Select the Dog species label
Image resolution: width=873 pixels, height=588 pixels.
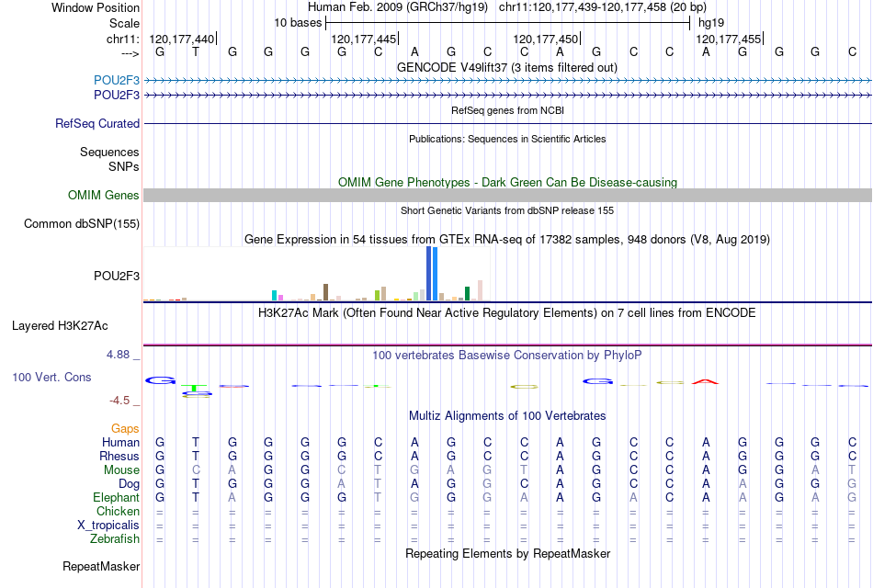point(130,484)
